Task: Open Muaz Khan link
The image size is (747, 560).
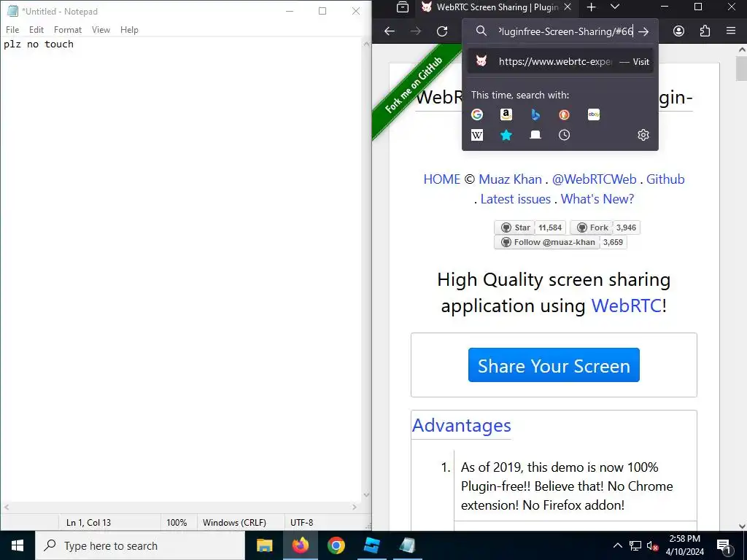Action: coord(510,179)
